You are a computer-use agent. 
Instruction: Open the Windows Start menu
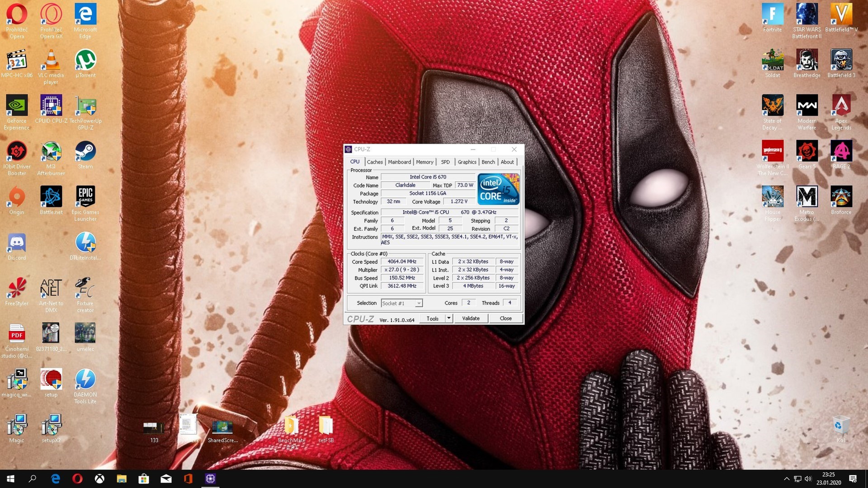coord(10,479)
